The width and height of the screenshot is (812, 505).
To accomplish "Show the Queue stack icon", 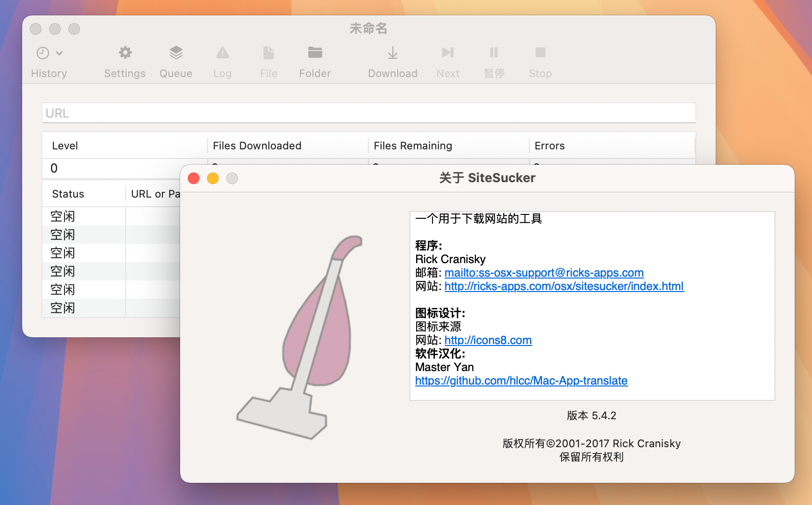I will coord(176,53).
